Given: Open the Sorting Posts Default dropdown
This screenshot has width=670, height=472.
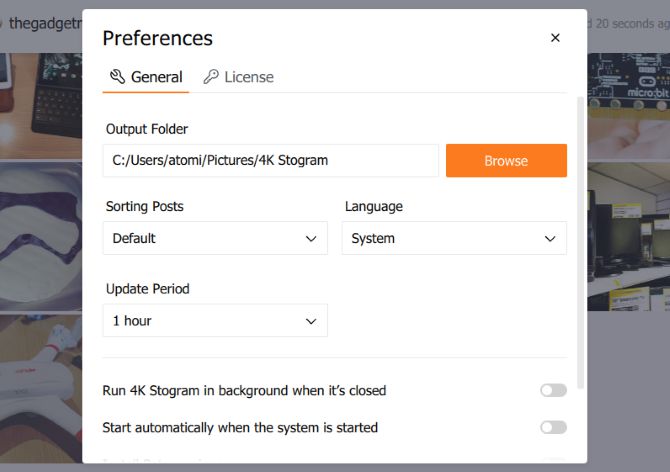Looking at the screenshot, I should [x=215, y=238].
